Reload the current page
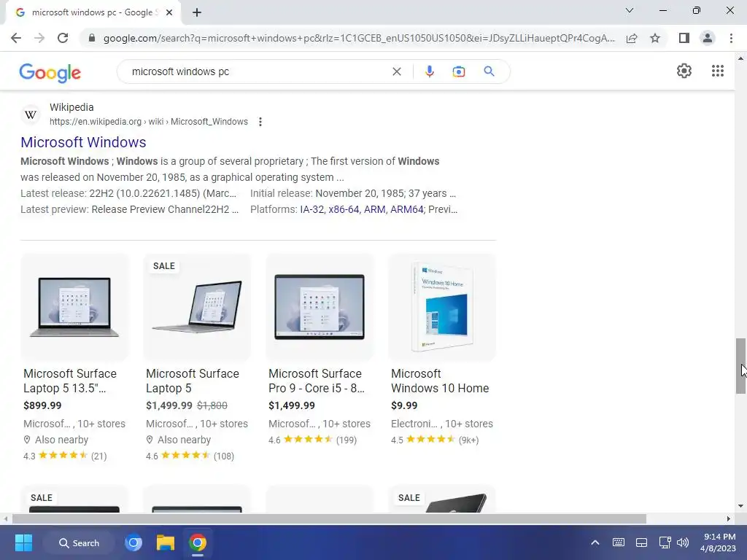The width and height of the screenshot is (747, 560). [x=63, y=38]
